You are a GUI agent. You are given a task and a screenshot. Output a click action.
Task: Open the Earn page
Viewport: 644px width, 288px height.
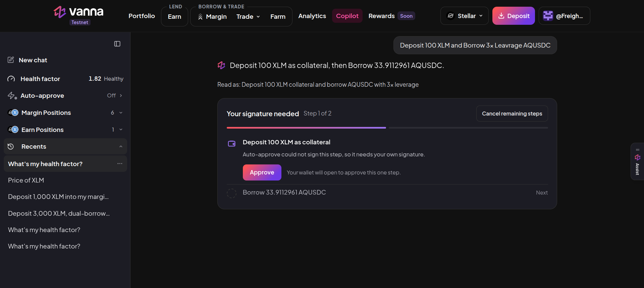(x=174, y=16)
